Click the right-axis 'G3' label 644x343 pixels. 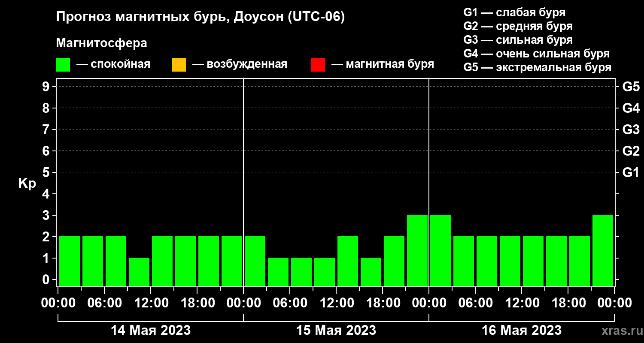coord(631,129)
